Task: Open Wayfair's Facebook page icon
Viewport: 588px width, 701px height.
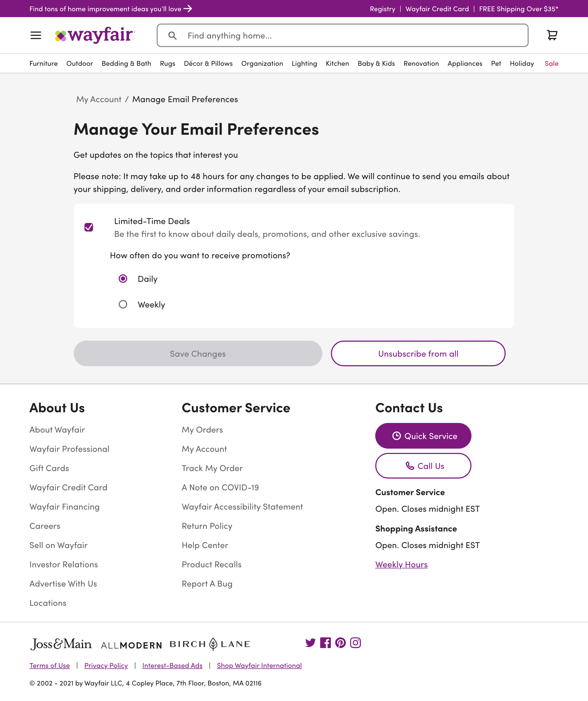Action: (325, 643)
